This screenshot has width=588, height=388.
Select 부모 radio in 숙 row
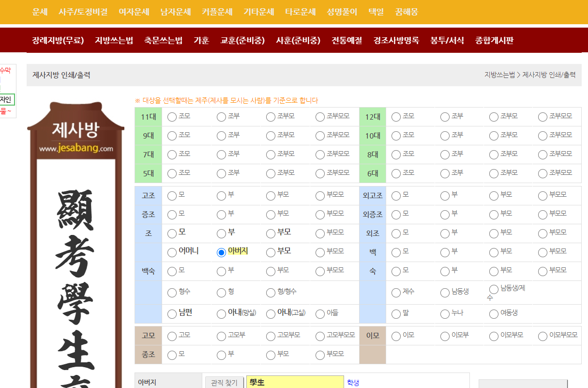(494, 271)
